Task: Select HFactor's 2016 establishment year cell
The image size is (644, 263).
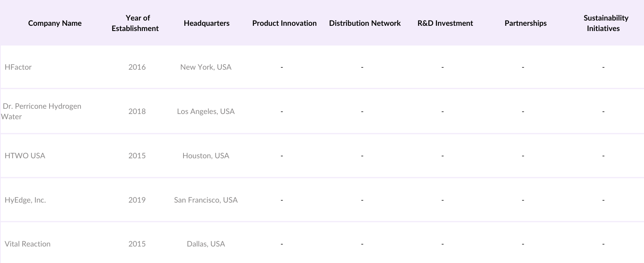Action: 137,67
